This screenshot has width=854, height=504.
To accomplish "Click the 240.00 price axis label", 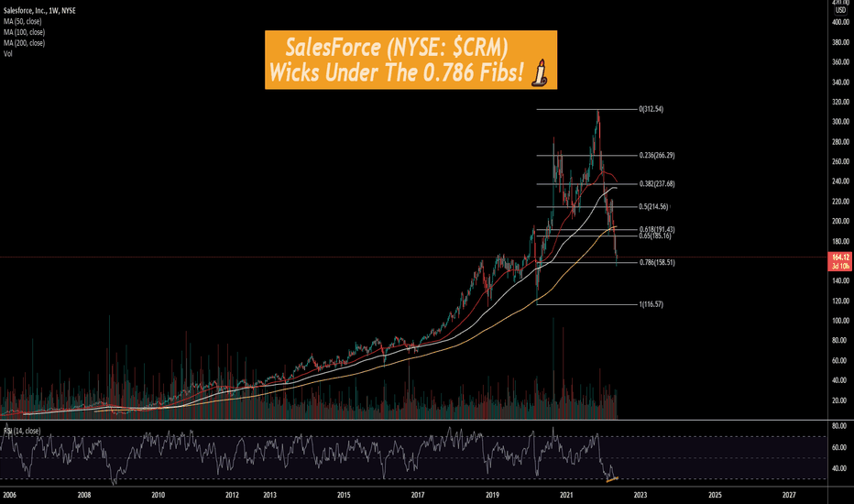I will pos(840,181).
